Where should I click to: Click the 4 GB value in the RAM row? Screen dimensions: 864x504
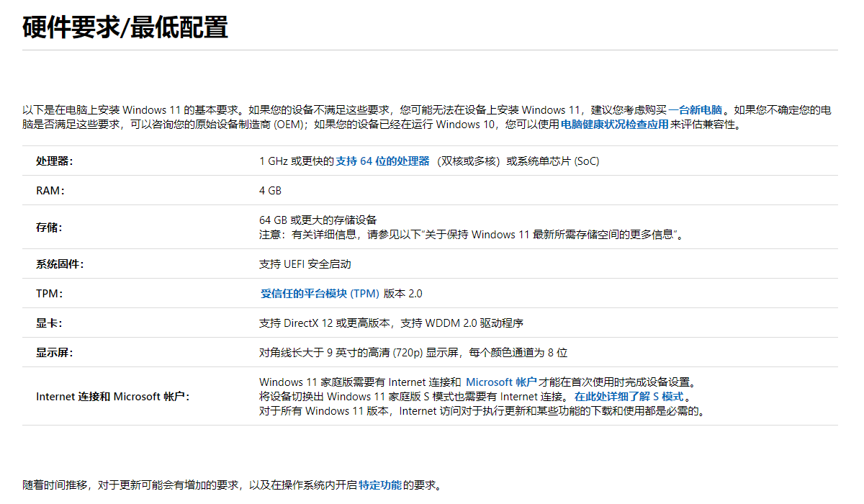[x=271, y=191]
